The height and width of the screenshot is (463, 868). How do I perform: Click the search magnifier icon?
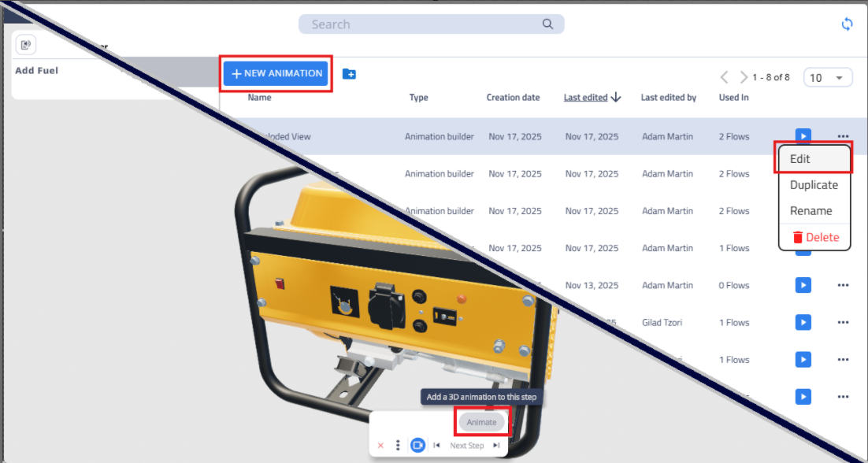(x=547, y=24)
